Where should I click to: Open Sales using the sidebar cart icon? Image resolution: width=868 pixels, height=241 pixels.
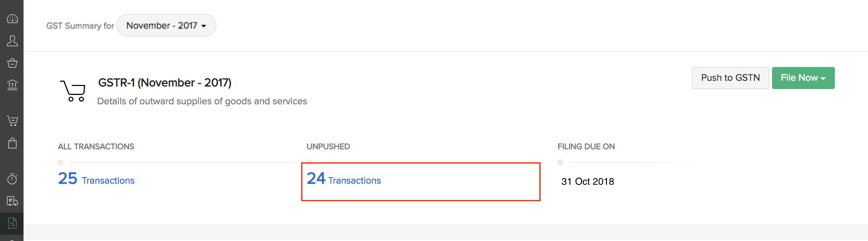point(12,121)
